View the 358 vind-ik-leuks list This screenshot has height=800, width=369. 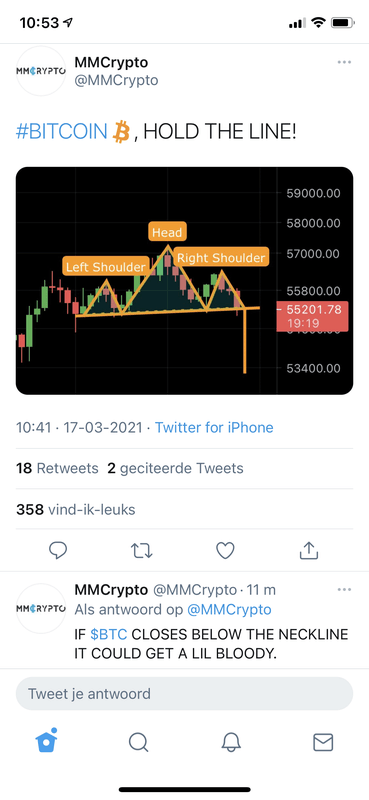(76, 509)
